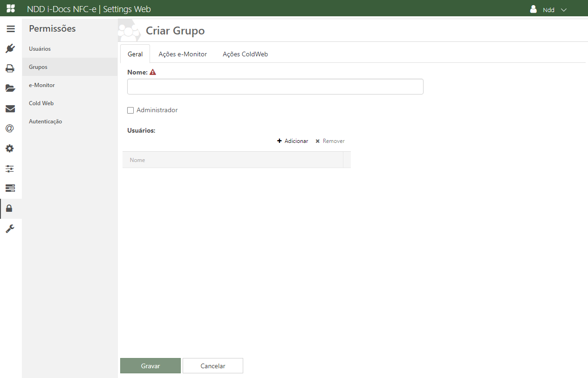Click the server stack sidebar icon
This screenshot has height=378, width=588.
tap(10, 188)
